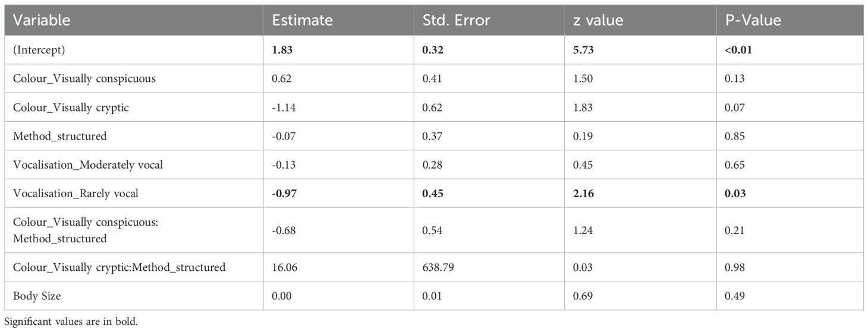
Task: Click the Variable column header
Action: point(42,20)
